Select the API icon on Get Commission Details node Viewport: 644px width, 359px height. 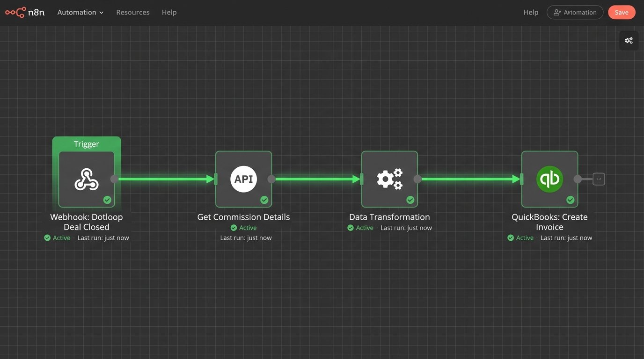[x=243, y=179]
